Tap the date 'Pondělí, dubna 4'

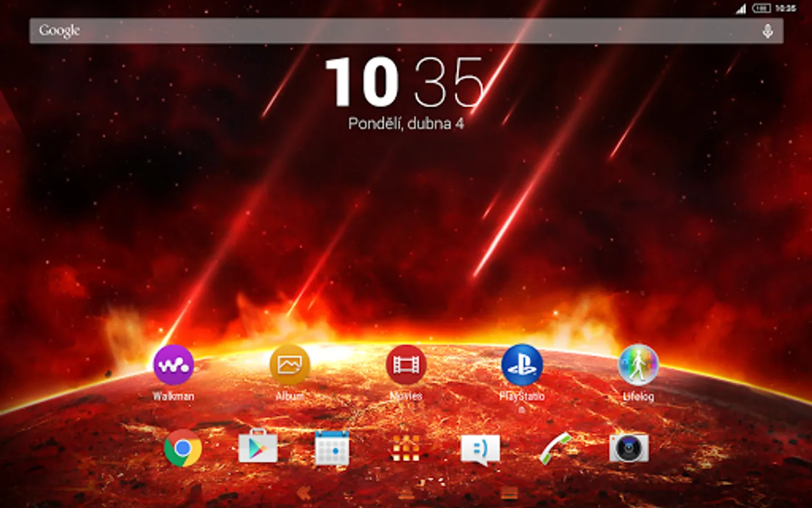[406, 124]
